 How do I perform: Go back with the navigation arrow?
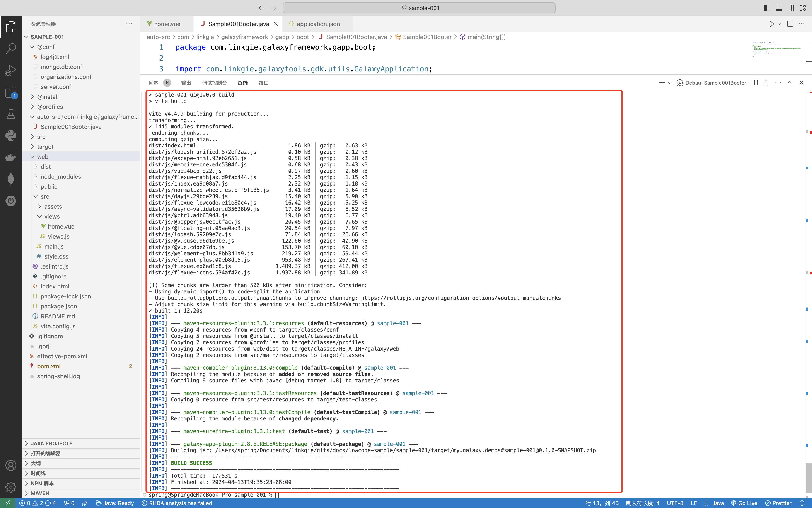[261, 8]
